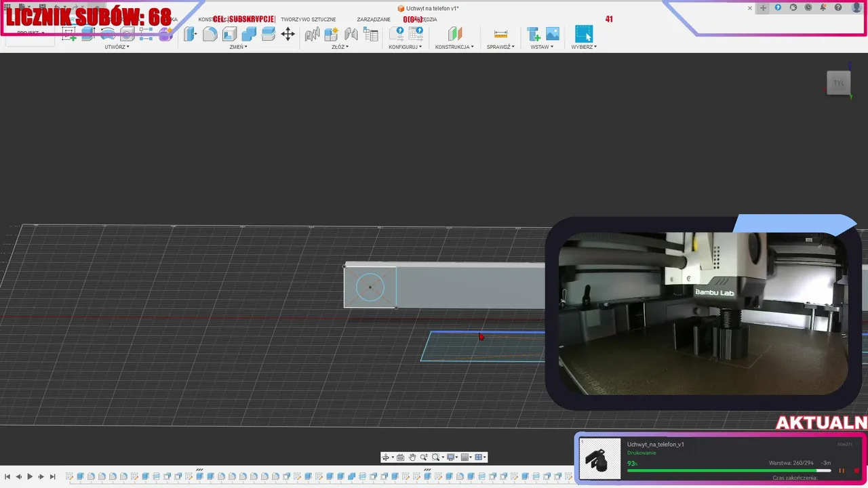Select the Press Pull tool in ZMIEŃ group

190,34
